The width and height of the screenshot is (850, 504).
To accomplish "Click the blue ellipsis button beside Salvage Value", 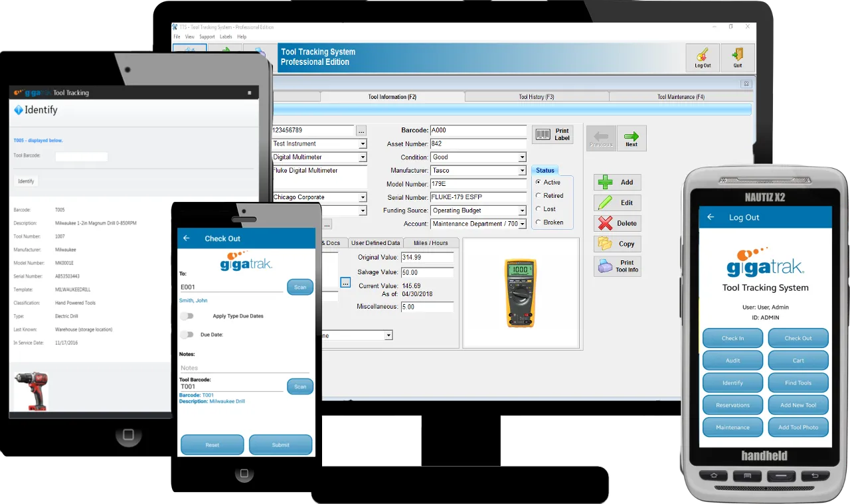I will pos(345,282).
